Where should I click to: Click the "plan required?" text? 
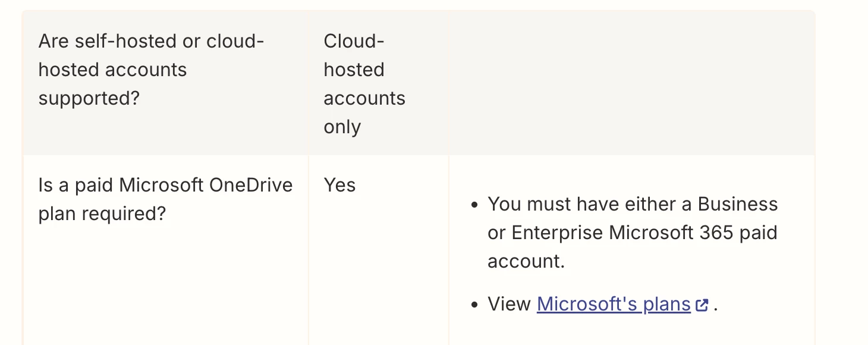coord(102,214)
